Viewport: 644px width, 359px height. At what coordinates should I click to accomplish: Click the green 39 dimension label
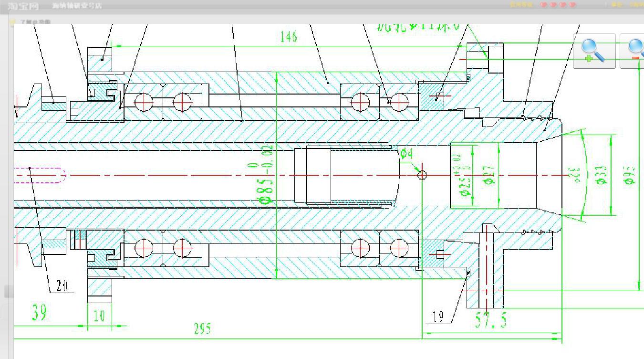point(40,313)
